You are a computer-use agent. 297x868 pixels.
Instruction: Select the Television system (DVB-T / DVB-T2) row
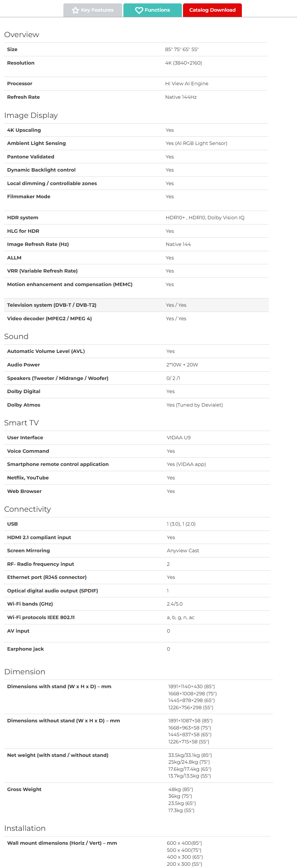point(136,305)
